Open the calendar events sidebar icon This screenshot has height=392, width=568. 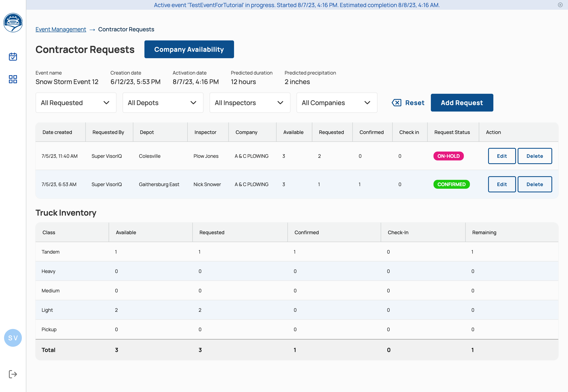coord(13,57)
